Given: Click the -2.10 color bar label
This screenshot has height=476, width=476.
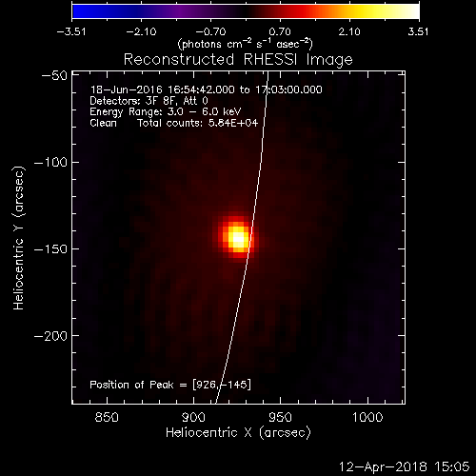Looking at the screenshot, I should pyautogui.click(x=142, y=31).
